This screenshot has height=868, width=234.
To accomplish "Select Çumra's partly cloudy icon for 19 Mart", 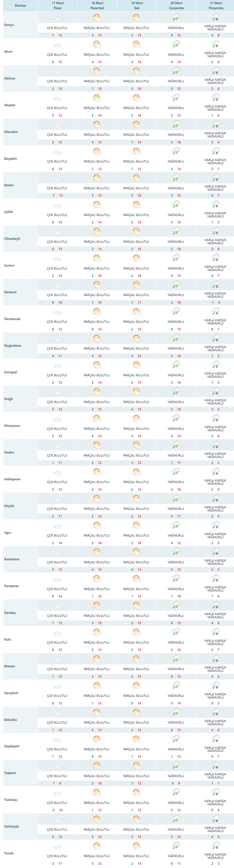I will [x=136, y=258].
